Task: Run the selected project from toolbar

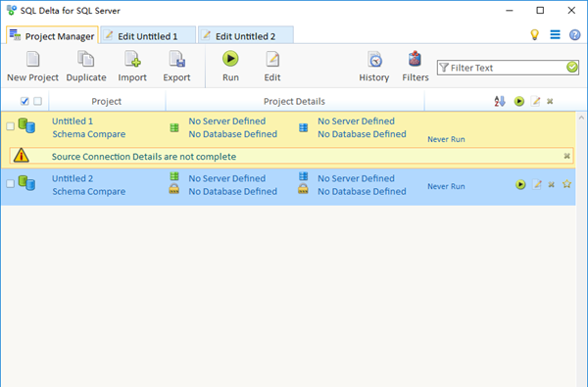Action: click(x=230, y=67)
